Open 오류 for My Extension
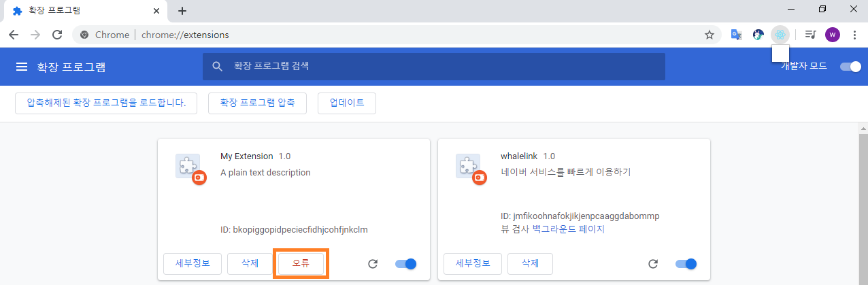Screen dimensions: 868x285 (301, 263)
